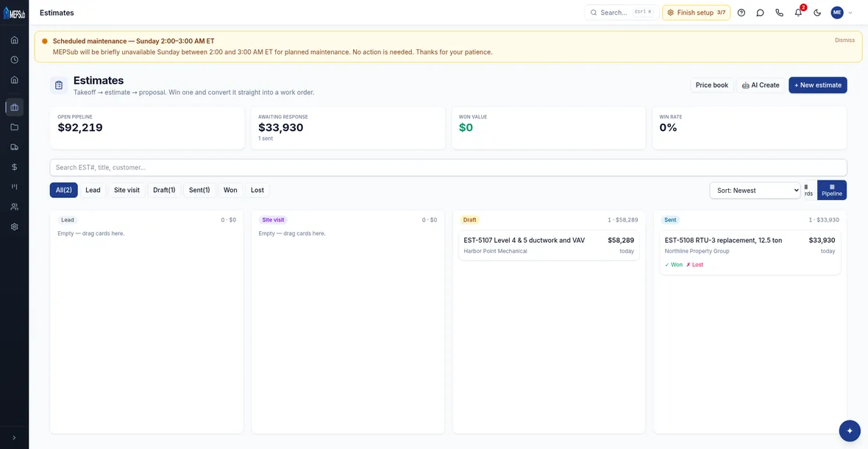Click the ME user avatar
Viewport: 868px width, 449px height.
pos(837,13)
